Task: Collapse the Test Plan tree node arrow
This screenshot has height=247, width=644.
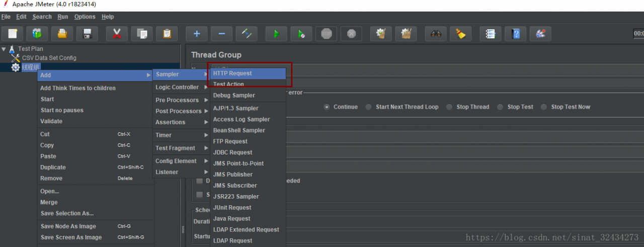Action: click(4, 49)
